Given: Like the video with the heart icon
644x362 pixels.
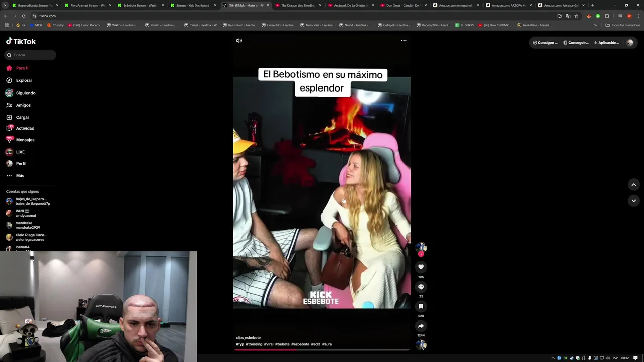Looking at the screenshot, I should [421, 267].
